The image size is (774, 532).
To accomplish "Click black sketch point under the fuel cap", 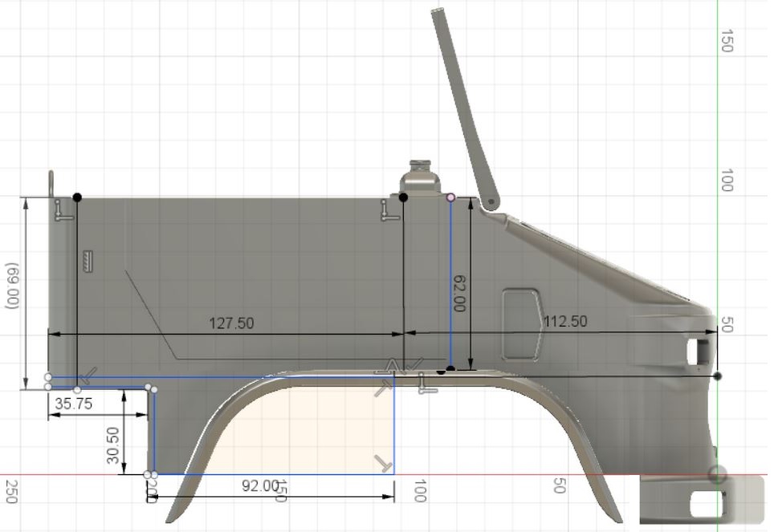I will [x=403, y=197].
